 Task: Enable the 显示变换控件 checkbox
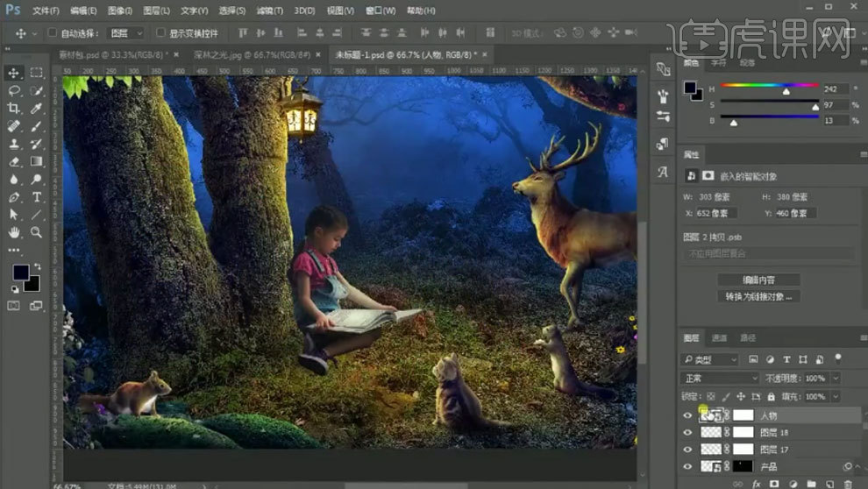click(x=160, y=32)
